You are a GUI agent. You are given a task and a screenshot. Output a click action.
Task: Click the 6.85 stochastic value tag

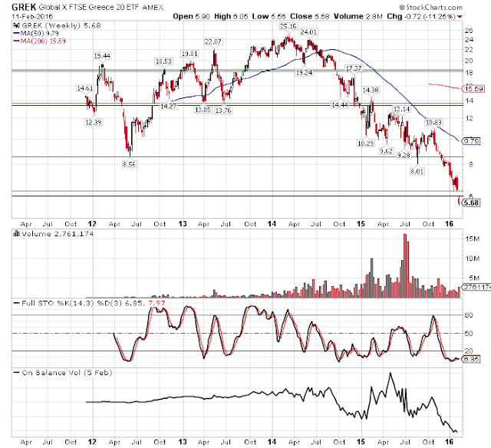[x=471, y=359]
